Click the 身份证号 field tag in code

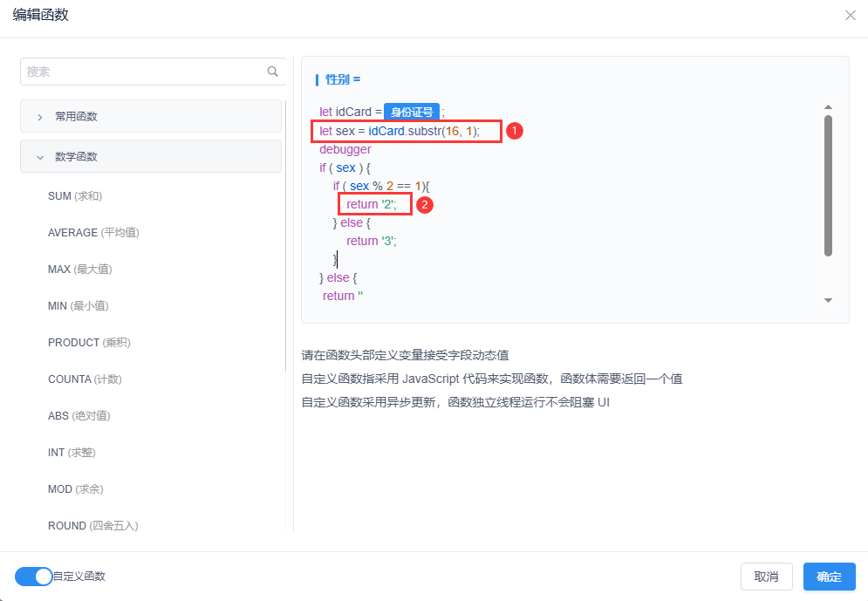click(x=412, y=112)
